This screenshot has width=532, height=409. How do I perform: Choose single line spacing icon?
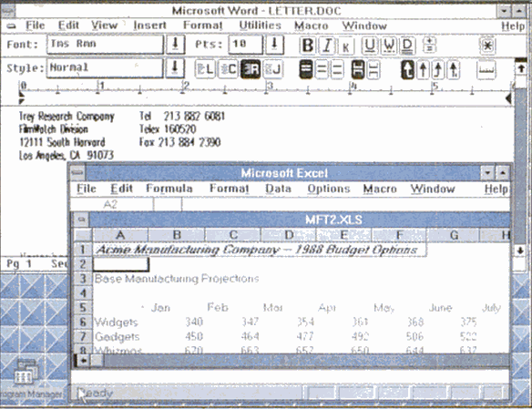pos(306,69)
